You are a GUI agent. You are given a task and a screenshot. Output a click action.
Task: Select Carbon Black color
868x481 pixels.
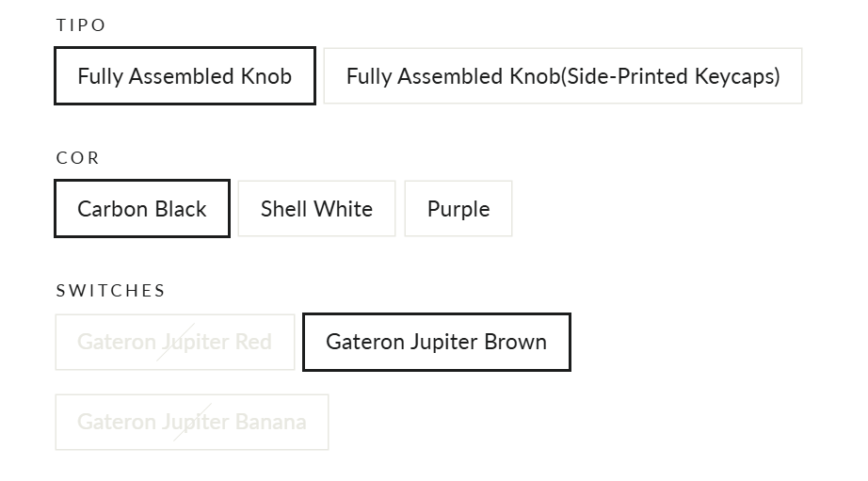[x=142, y=209]
